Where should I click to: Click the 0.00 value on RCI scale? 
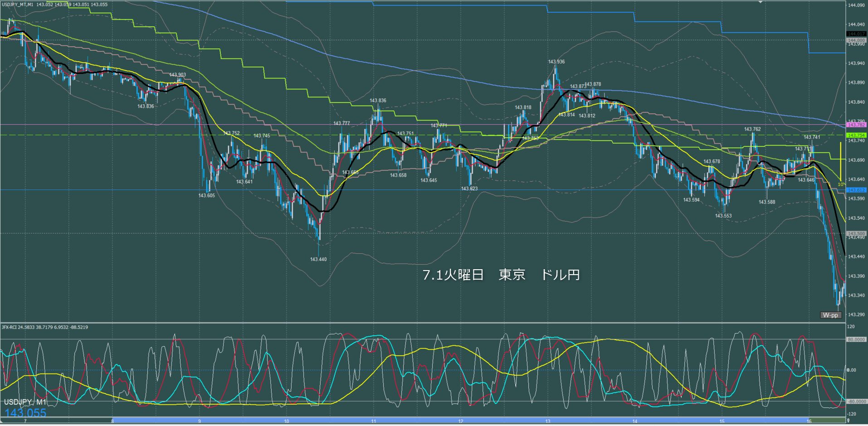point(852,370)
